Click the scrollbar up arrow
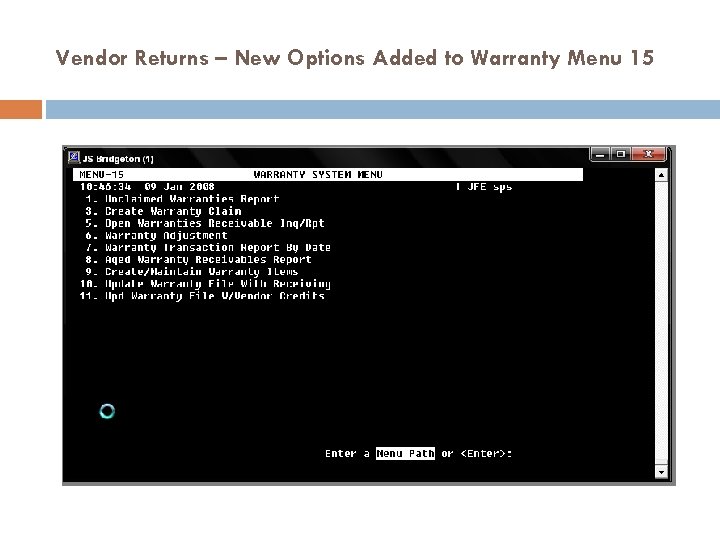This screenshot has height=540, width=720. pyautogui.click(x=661, y=175)
